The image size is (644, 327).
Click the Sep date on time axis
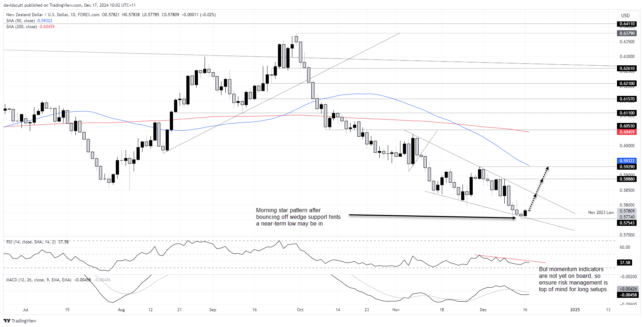coord(213,310)
